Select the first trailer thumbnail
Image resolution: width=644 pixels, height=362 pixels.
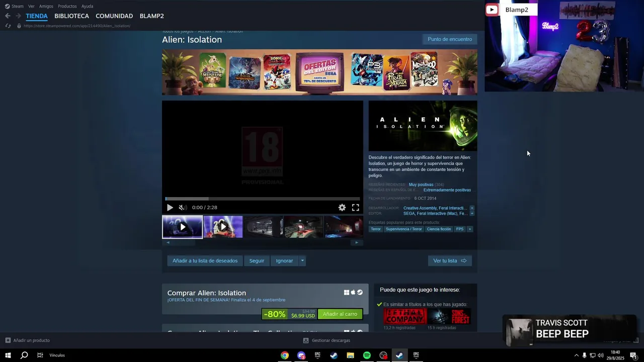pos(182,227)
